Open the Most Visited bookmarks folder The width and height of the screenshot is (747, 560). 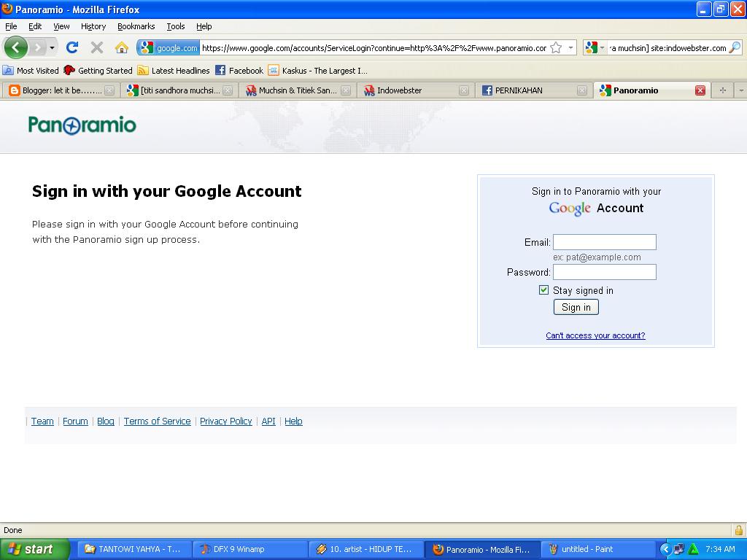[x=31, y=71]
